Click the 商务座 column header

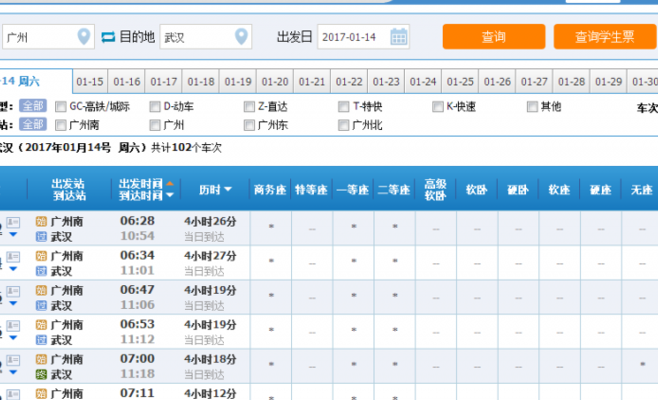pos(270,190)
